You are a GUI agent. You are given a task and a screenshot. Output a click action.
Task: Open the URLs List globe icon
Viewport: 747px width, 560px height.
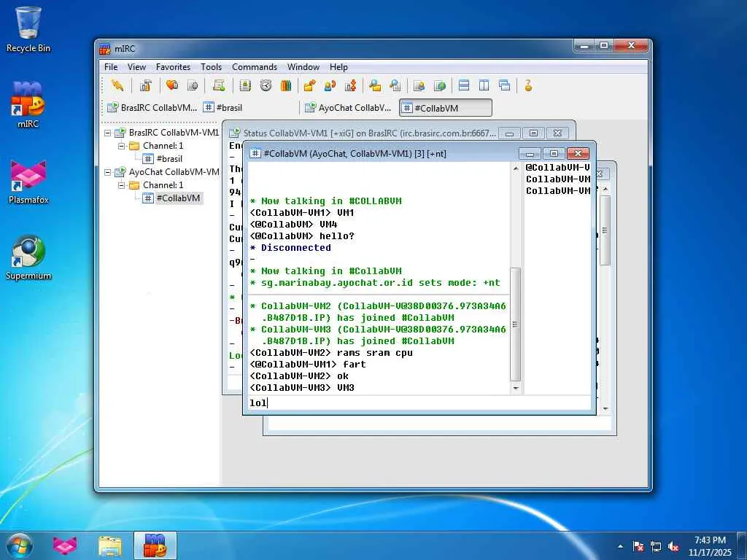tap(440, 86)
